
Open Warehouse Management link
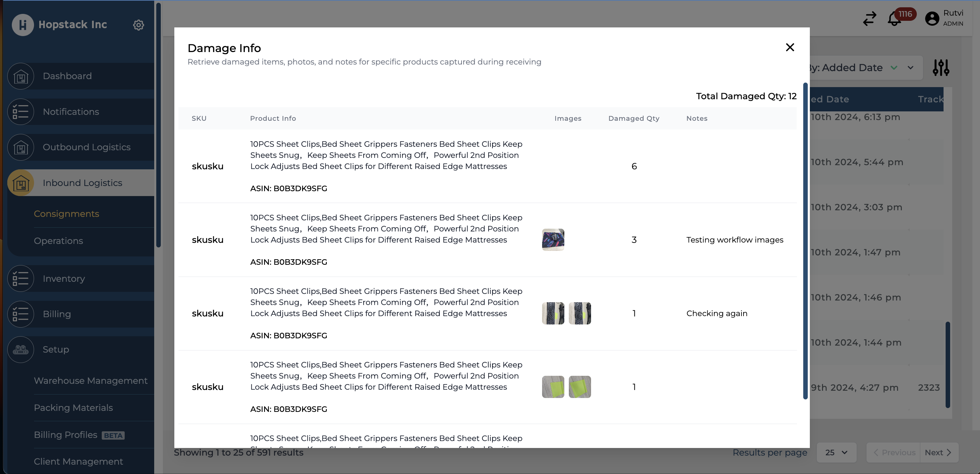pos(91,381)
